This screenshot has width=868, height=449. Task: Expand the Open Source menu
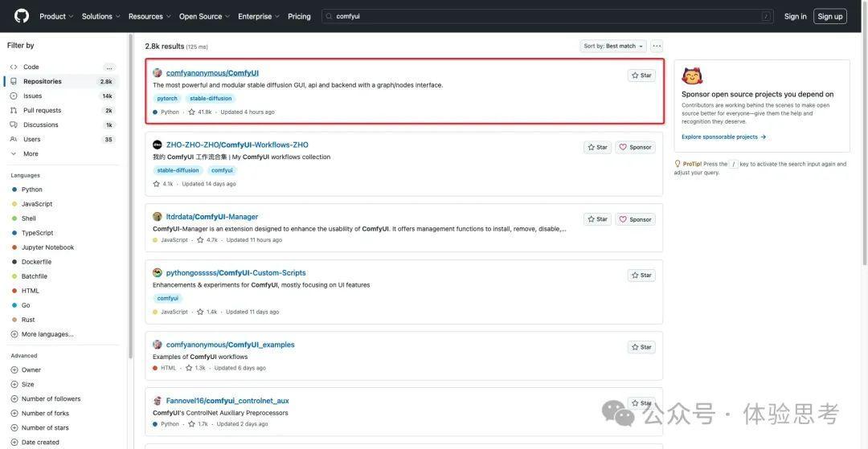point(203,17)
